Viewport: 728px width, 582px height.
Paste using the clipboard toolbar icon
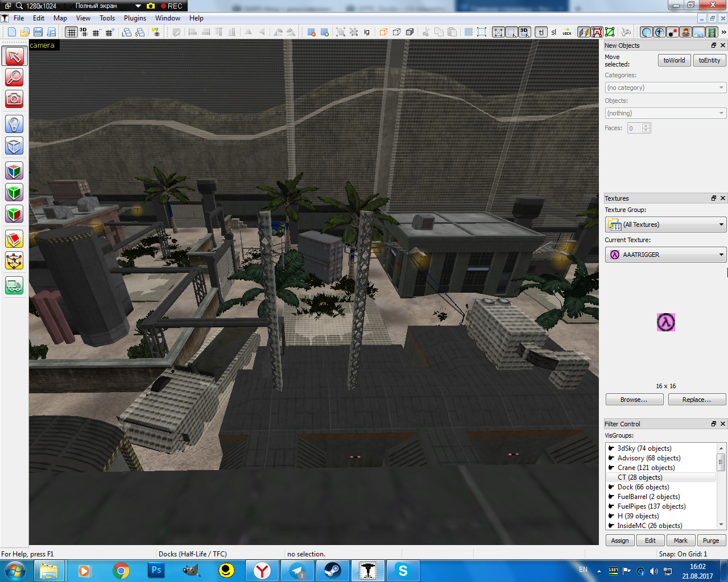click(x=452, y=32)
